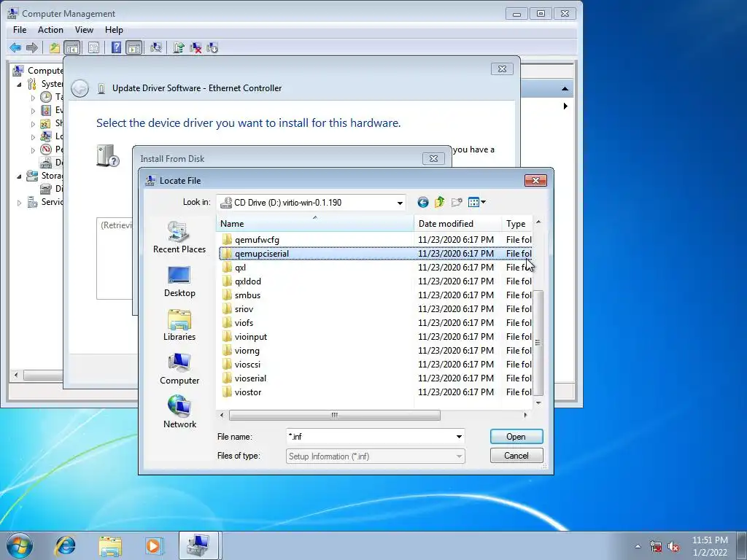Launch Internet Explorer from taskbar

[x=65, y=545]
